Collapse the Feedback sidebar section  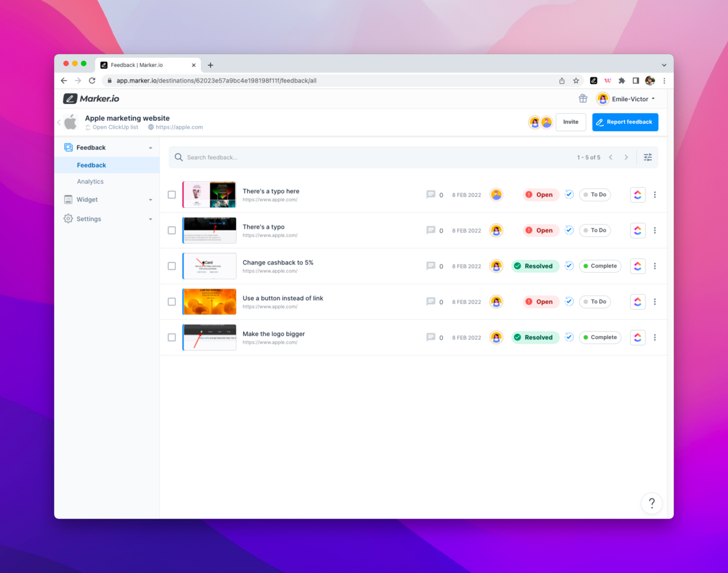pyautogui.click(x=150, y=147)
